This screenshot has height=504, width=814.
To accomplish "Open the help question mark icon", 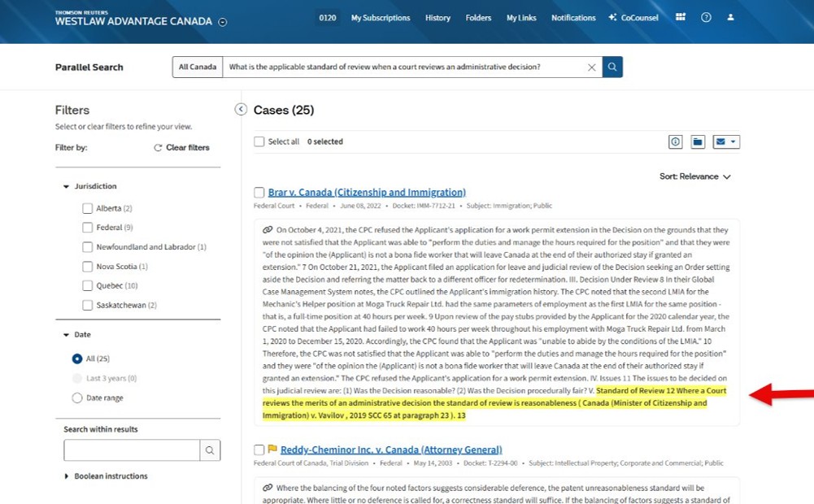I will (x=706, y=17).
